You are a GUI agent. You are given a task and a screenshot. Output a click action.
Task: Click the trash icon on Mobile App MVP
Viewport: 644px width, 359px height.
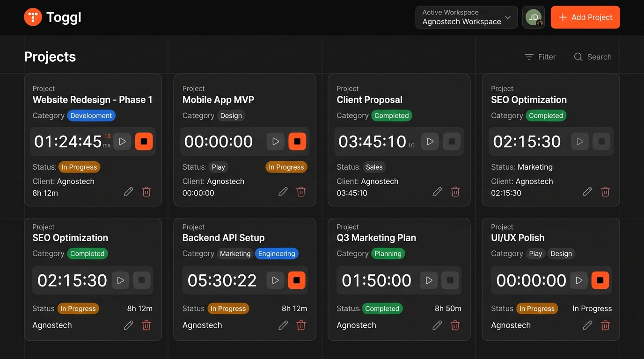[x=301, y=192]
